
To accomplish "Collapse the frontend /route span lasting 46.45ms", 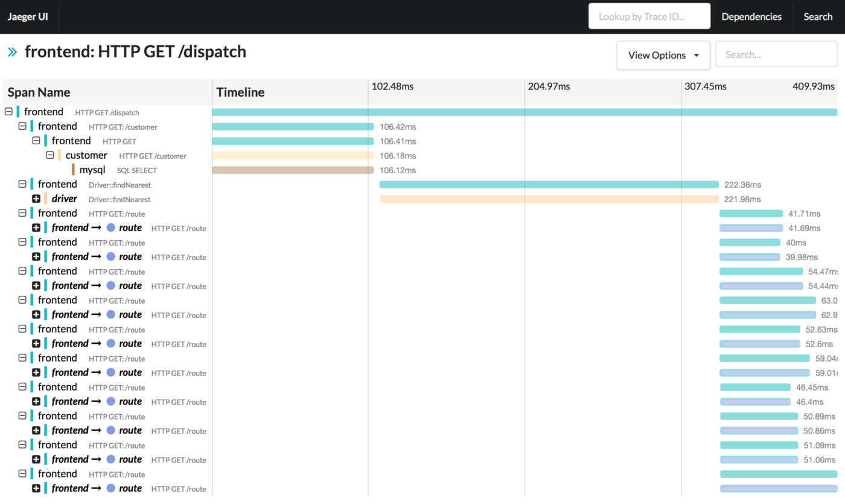I will (22, 387).
